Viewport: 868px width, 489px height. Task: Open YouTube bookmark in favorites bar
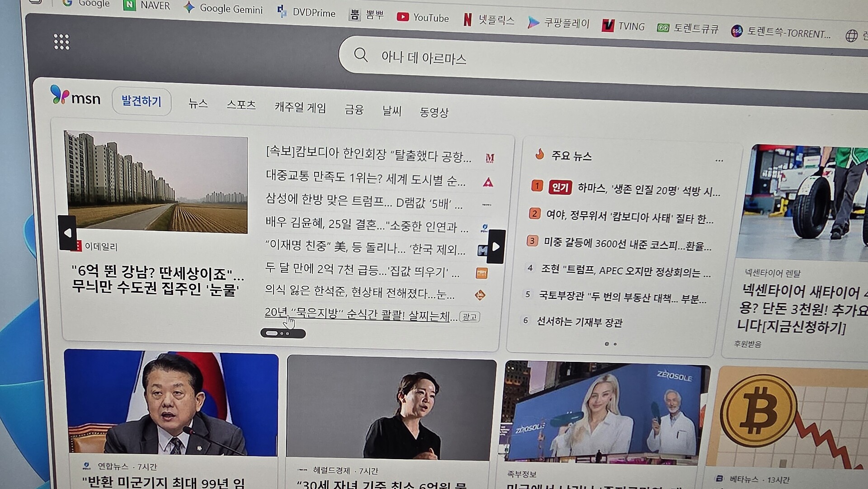[423, 18]
